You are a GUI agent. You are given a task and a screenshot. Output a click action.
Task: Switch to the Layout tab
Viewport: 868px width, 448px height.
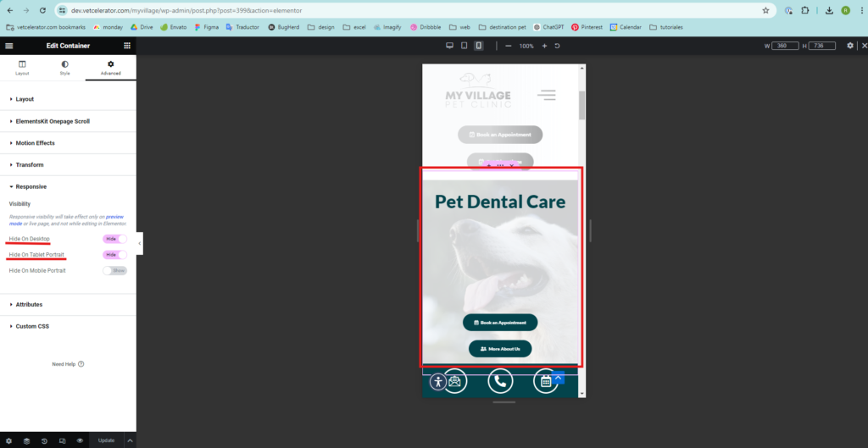point(22,68)
